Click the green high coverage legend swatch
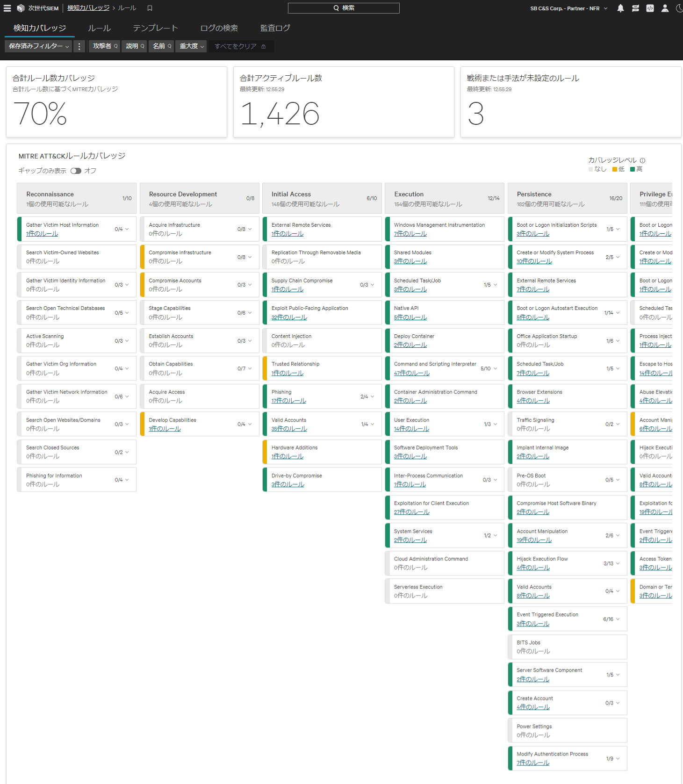This screenshot has width=683, height=784. 633,169
